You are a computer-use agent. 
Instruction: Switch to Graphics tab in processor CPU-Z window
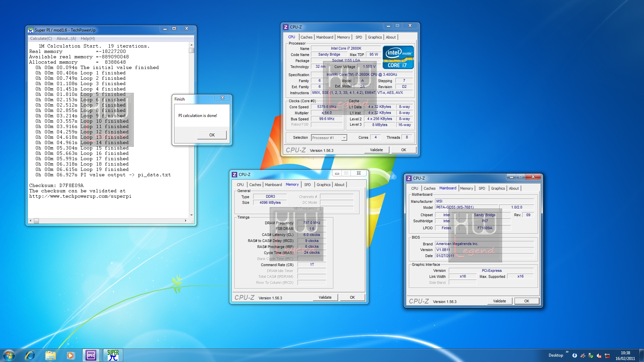375,37
